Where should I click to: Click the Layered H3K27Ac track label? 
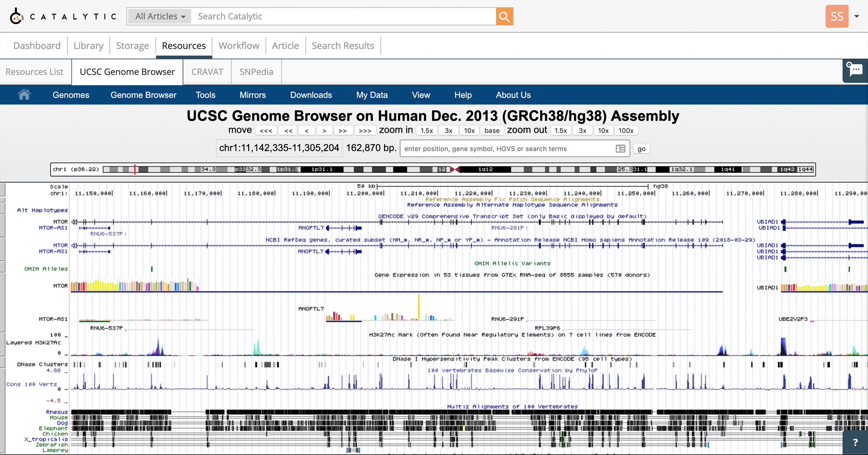coord(33,343)
